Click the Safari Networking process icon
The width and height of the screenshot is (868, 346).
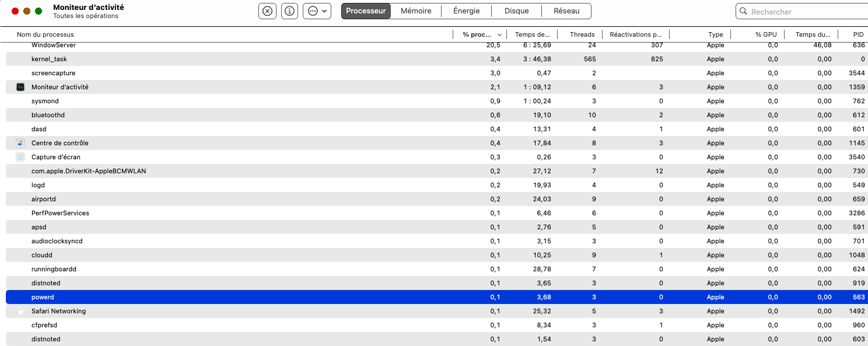coord(20,311)
